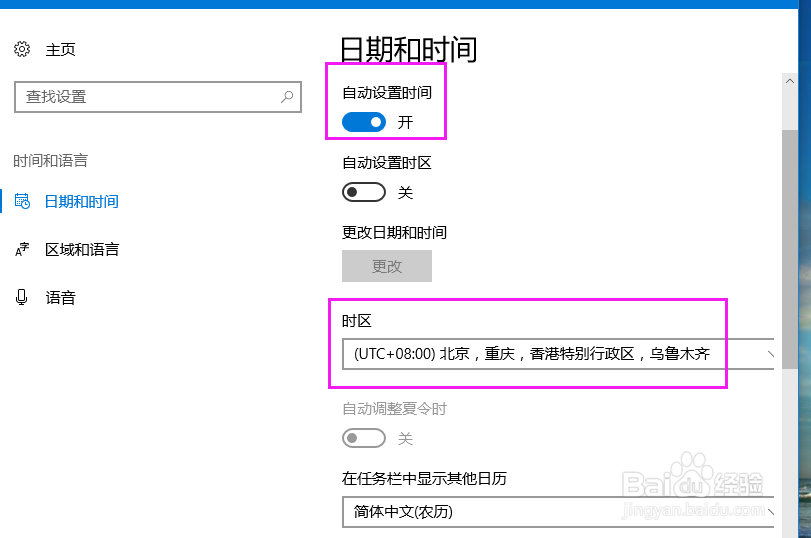
Task: Select 区域和语言 in the sidebar
Action: 82,249
